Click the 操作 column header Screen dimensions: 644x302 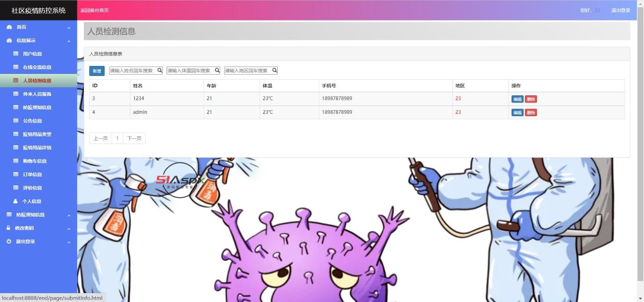516,86
